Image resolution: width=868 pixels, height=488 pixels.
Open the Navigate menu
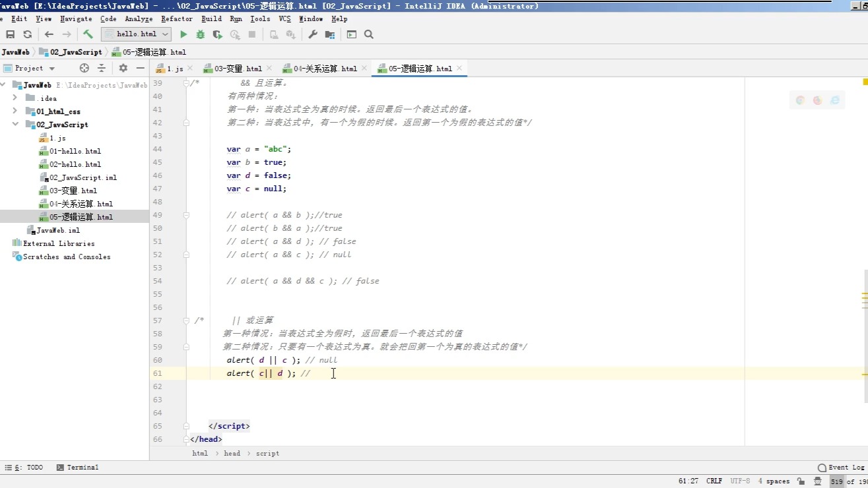coord(76,19)
